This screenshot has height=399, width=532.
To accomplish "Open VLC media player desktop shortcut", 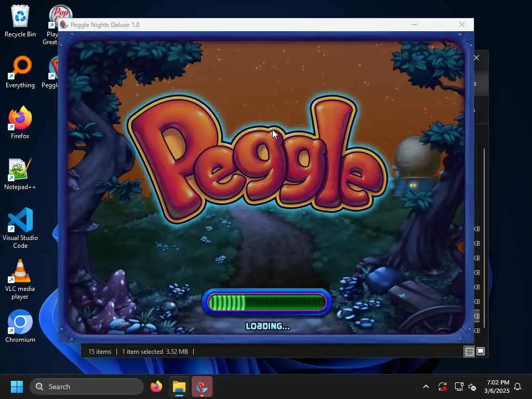I will (x=20, y=279).
